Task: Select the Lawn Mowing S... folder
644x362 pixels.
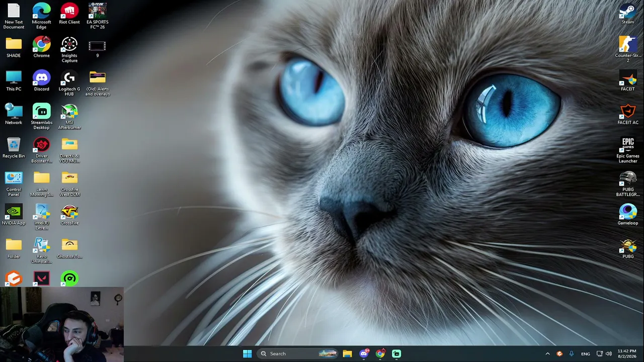Action: click(41, 184)
